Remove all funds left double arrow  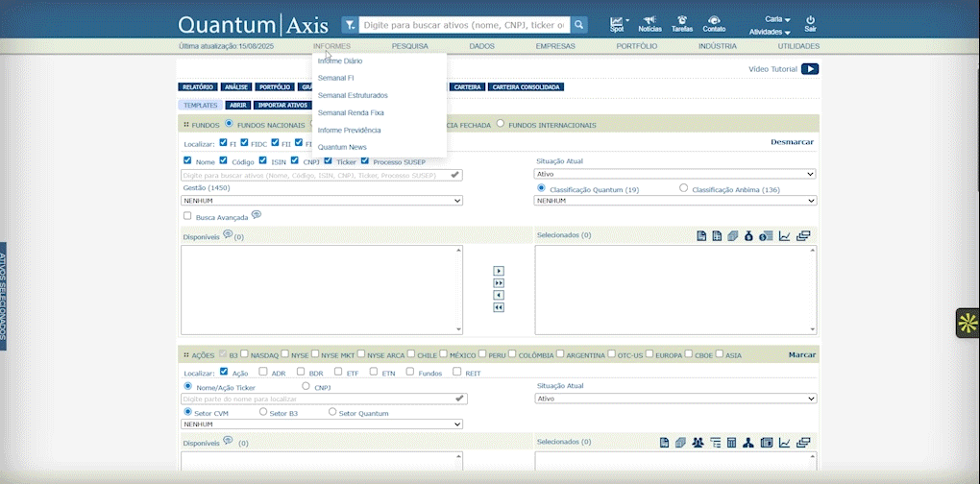coord(499,307)
